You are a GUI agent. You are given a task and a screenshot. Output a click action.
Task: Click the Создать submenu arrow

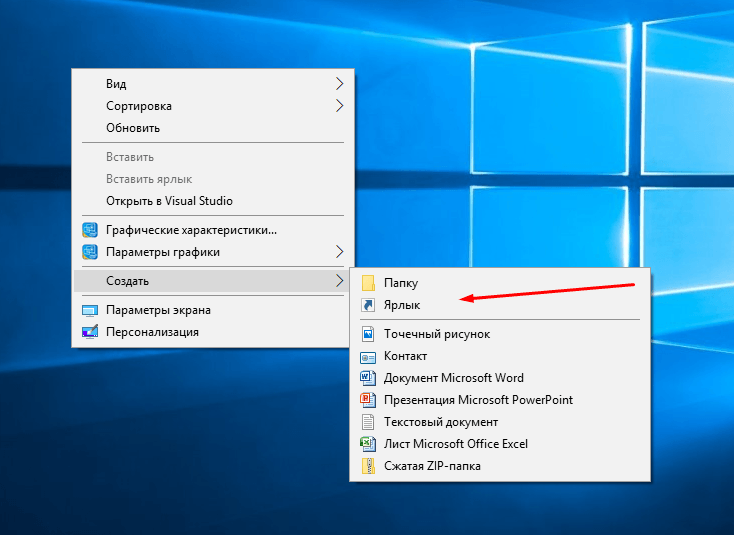coord(339,281)
